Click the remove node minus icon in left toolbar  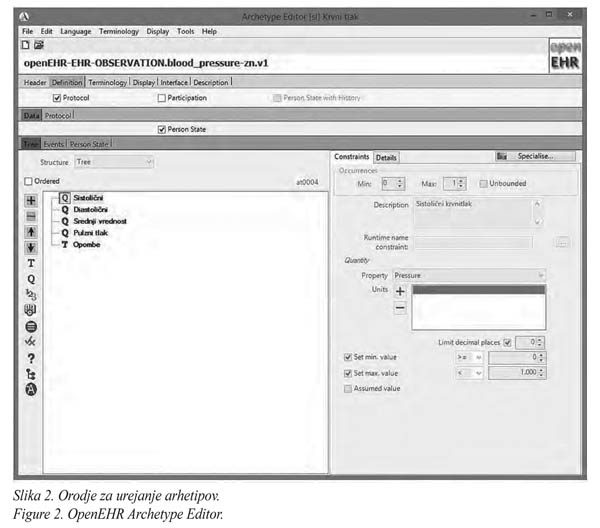click(31, 217)
